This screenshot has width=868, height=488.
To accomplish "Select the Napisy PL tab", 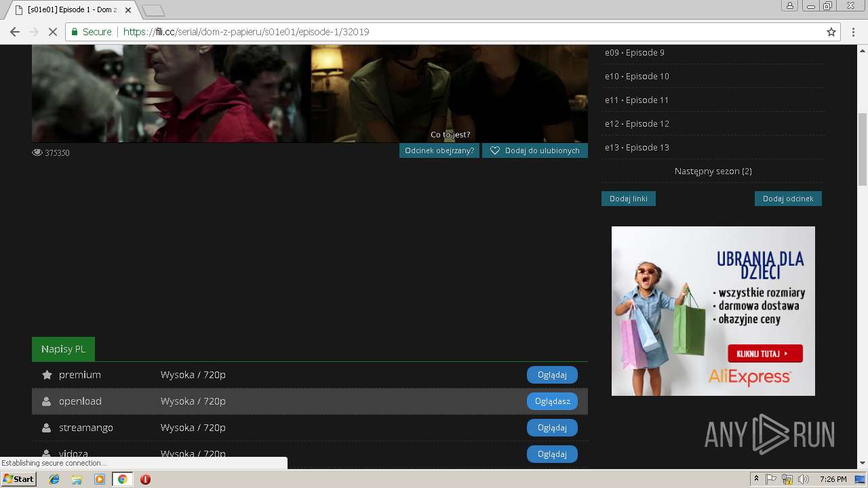I will tap(63, 349).
